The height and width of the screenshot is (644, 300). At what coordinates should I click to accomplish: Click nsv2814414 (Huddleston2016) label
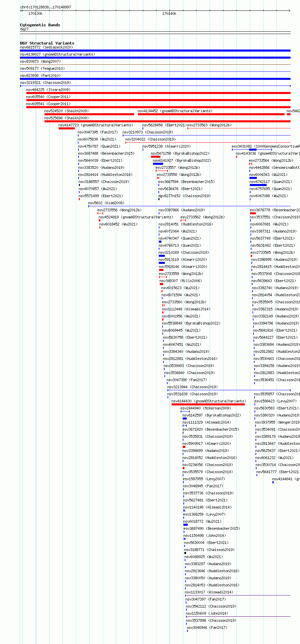point(105,175)
